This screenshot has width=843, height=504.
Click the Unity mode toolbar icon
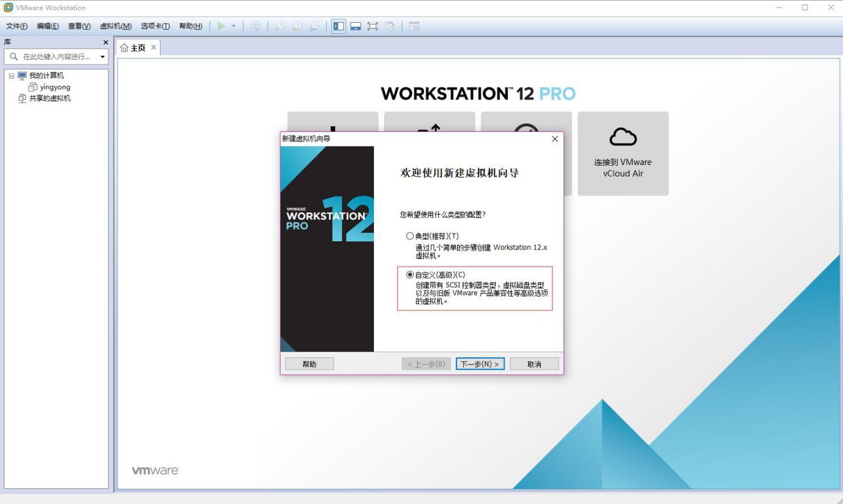(x=390, y=26)
